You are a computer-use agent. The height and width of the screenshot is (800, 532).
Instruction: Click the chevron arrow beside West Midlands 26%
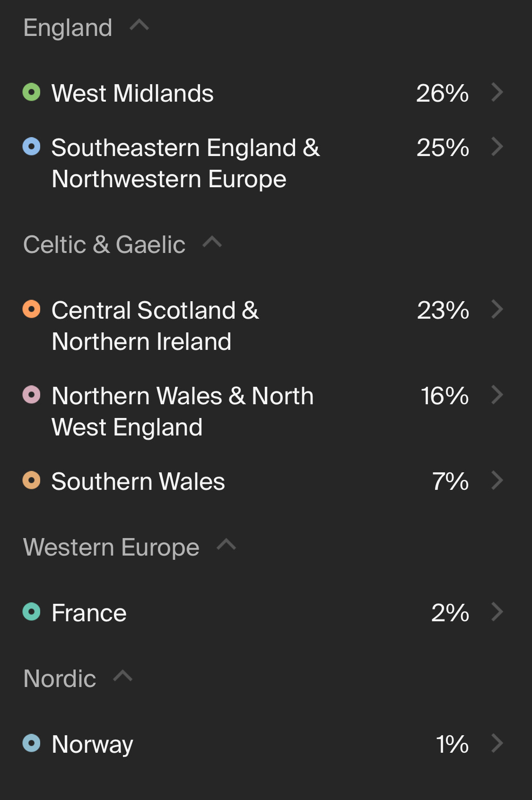497,93
